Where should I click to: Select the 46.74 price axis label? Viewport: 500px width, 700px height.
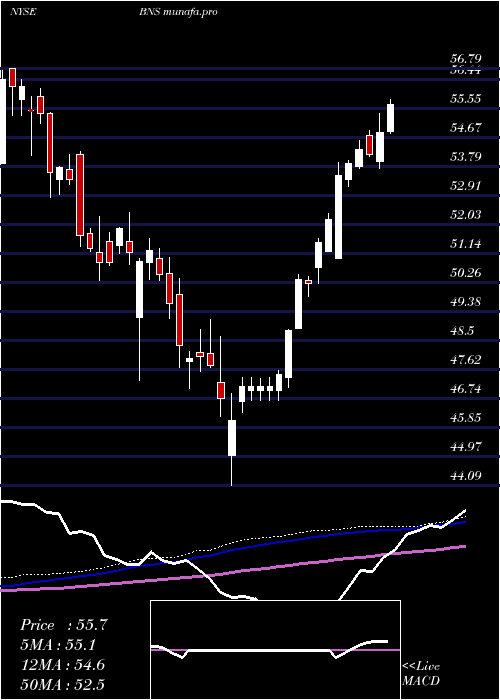(x=466, y=389)
